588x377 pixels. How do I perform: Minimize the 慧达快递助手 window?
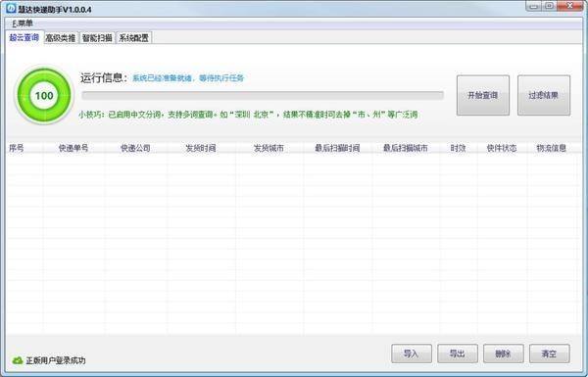534,6
